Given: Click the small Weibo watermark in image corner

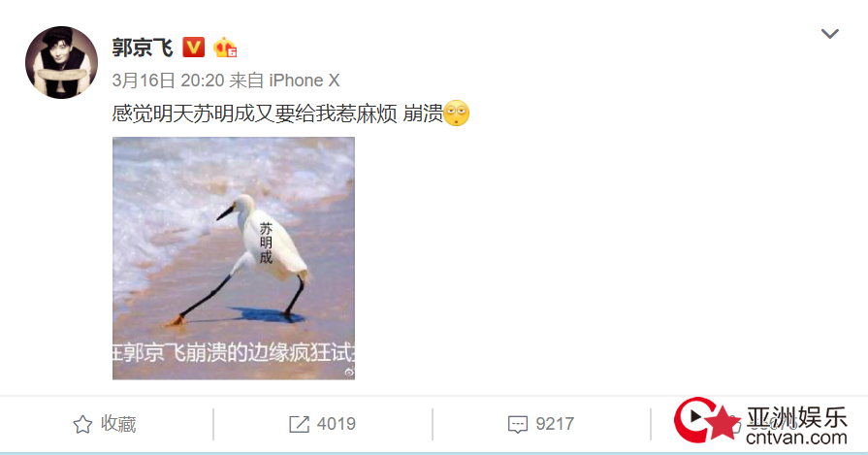Looking at the screenshot, I should point(349,373).
